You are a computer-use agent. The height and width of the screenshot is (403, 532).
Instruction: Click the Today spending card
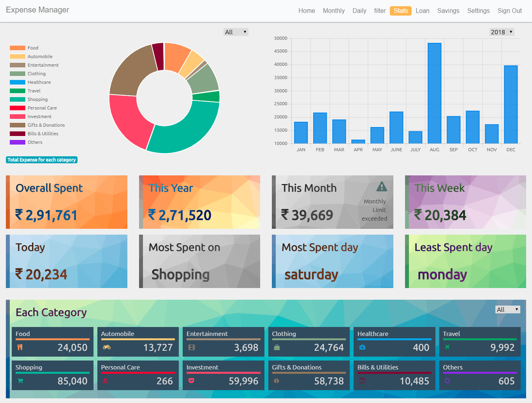pos(66,261)
